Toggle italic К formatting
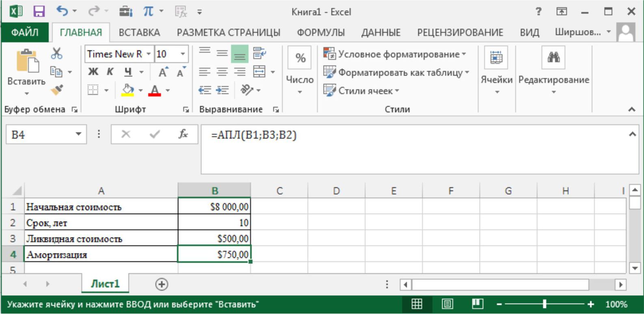This screenshot has width=644, height=314. pyautogui.click(x=110, y=72)
